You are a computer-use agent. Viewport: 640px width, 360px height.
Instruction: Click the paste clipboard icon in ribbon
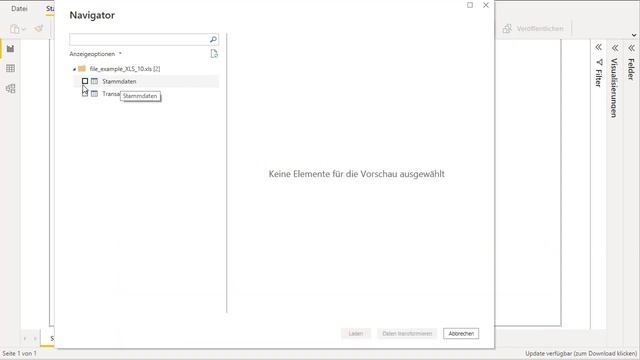(15, 29)
